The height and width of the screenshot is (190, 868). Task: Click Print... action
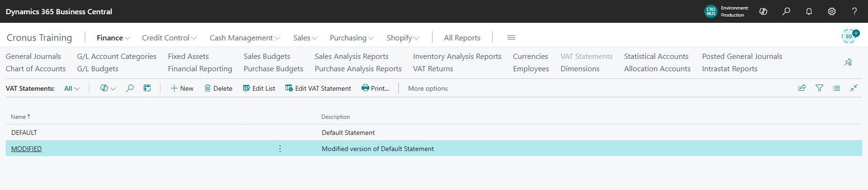click(x=375, y=88)
